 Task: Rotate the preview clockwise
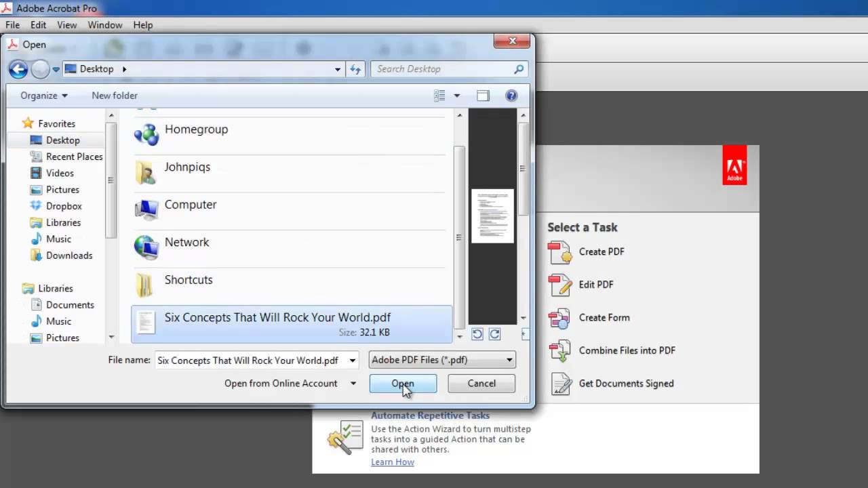[x=494, y=334]
